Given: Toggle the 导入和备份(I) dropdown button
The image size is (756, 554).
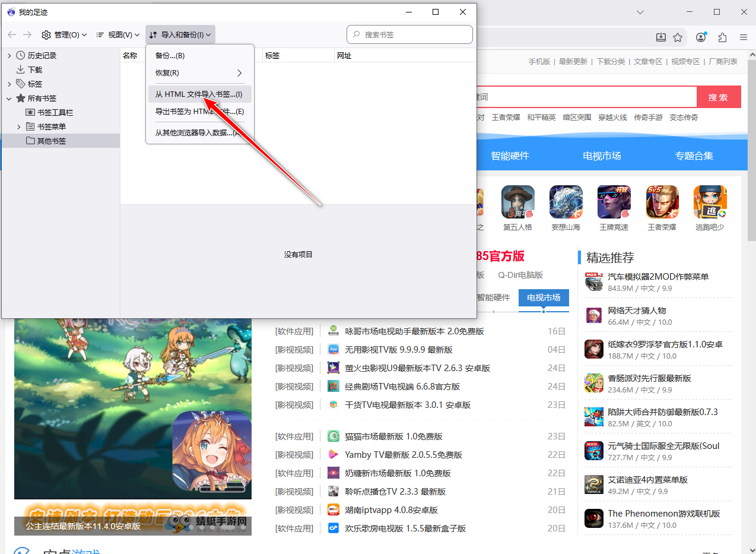Looking at the screenshot, I should click(x=180, y=35).
